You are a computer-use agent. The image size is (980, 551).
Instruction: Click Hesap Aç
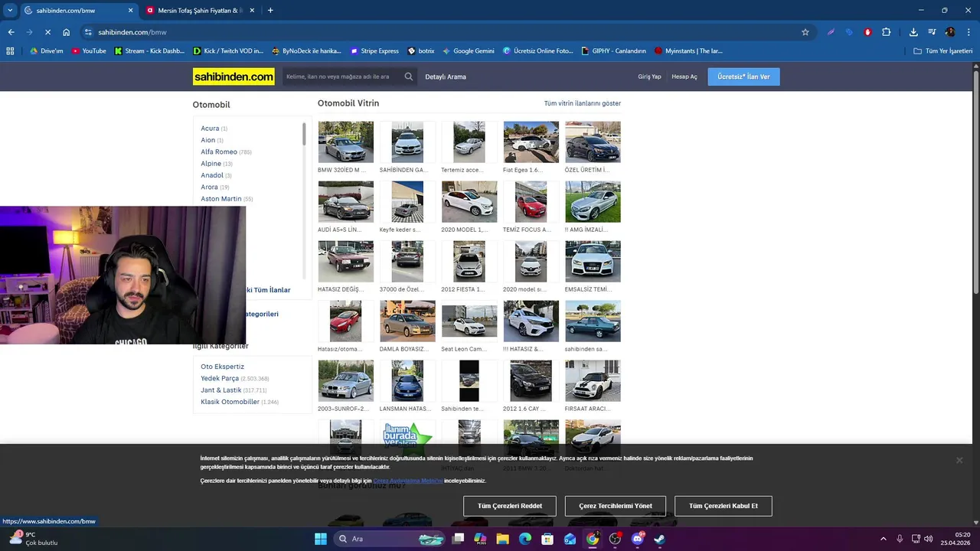[x=684, y=77]
